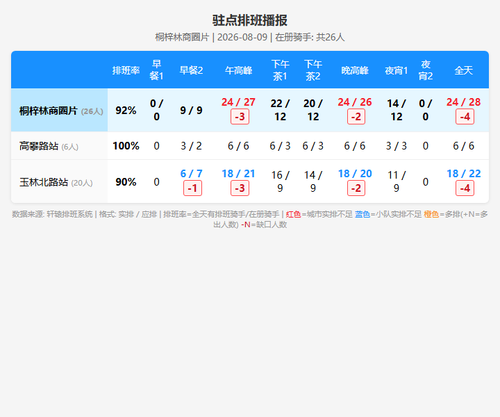Click the 20 / 12 下午茶2 cell
This screenshot has height=417, width=500.
coord(313,110)
